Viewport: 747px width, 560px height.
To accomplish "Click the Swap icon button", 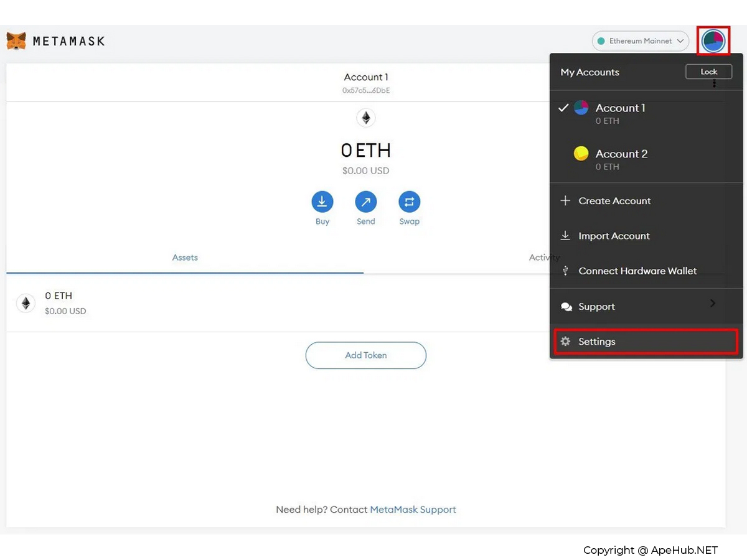I will (x=410, y=202).
